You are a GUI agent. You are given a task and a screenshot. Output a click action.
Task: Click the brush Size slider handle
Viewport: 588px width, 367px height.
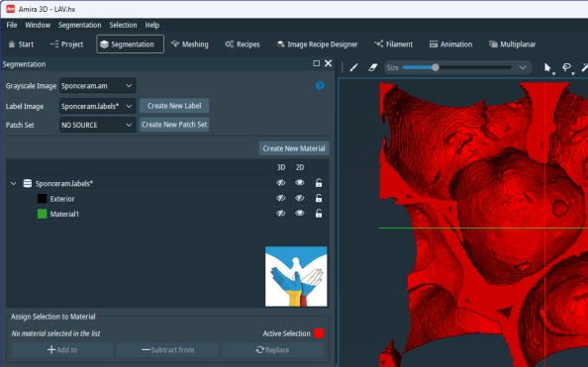[x=435, y=67]
